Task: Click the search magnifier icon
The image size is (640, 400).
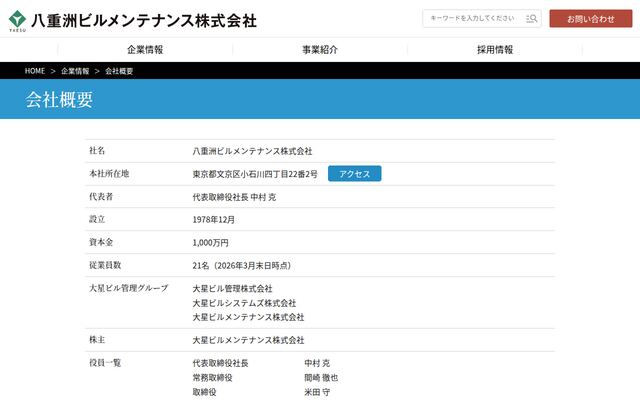Action: coord(531,18)
